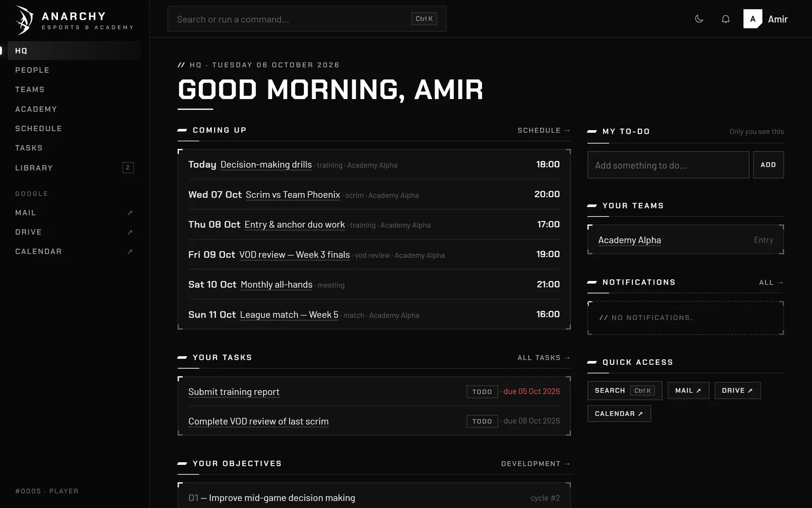This screenshot has height=508, width=812.
Task: Click the external arrow next to Drive
Action: click(130, 232)
